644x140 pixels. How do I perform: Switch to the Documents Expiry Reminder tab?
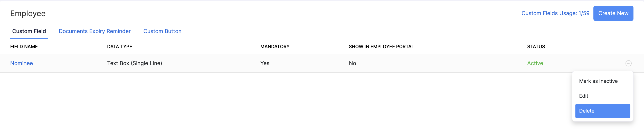pos(94,31)
